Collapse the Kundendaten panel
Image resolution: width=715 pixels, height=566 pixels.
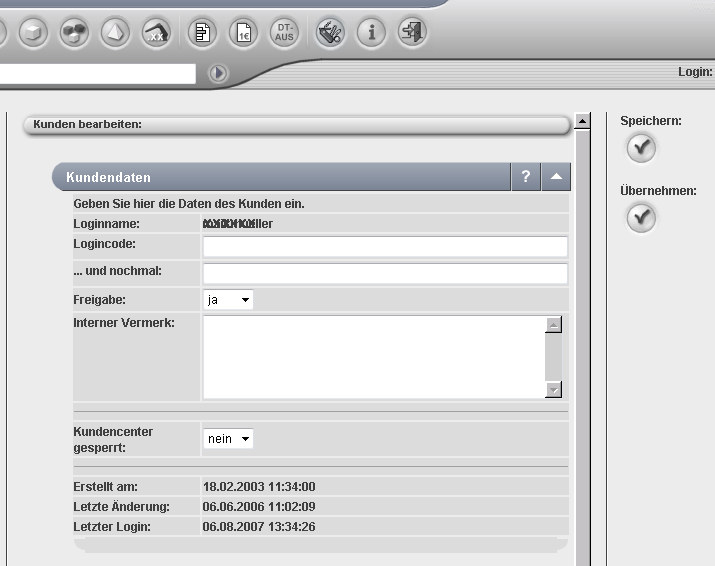(557, 177)
